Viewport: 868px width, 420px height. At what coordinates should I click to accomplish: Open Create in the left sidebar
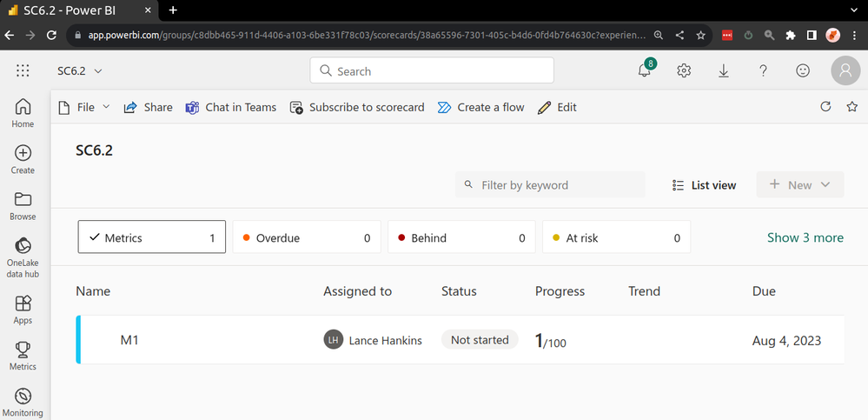[x=23, y=160]
